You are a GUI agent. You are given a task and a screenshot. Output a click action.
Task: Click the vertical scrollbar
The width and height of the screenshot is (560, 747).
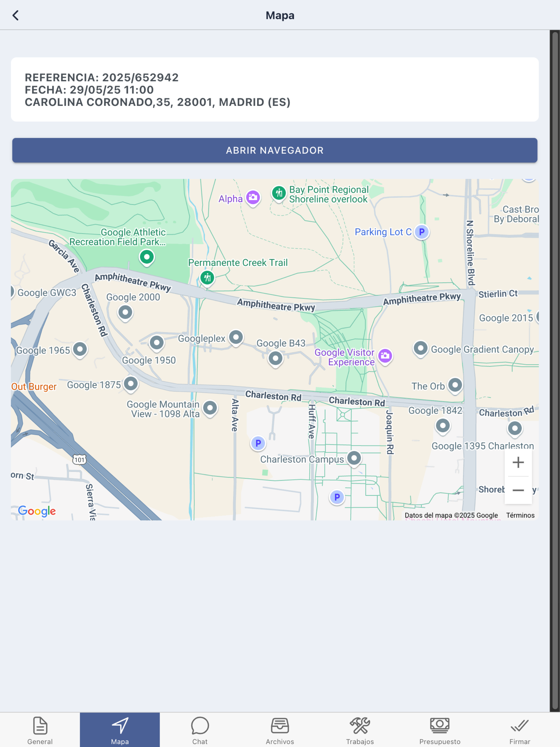[x=555, y=371]
